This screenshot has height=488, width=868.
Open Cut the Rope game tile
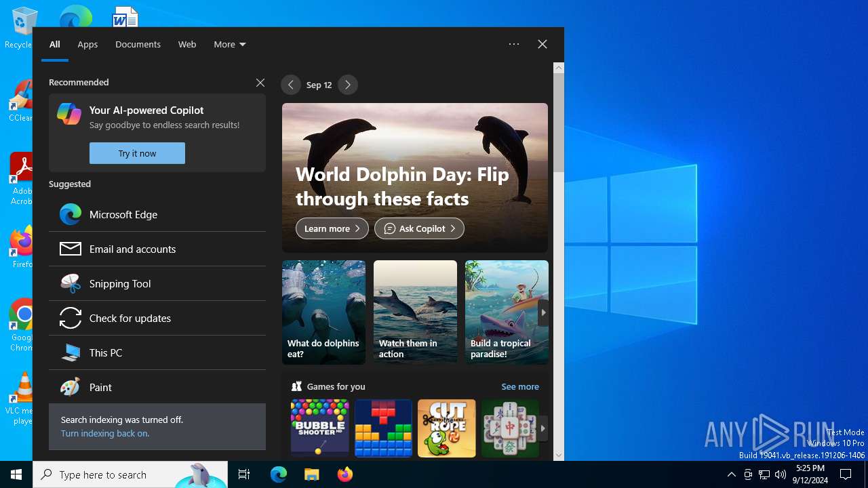click(447, 428)
